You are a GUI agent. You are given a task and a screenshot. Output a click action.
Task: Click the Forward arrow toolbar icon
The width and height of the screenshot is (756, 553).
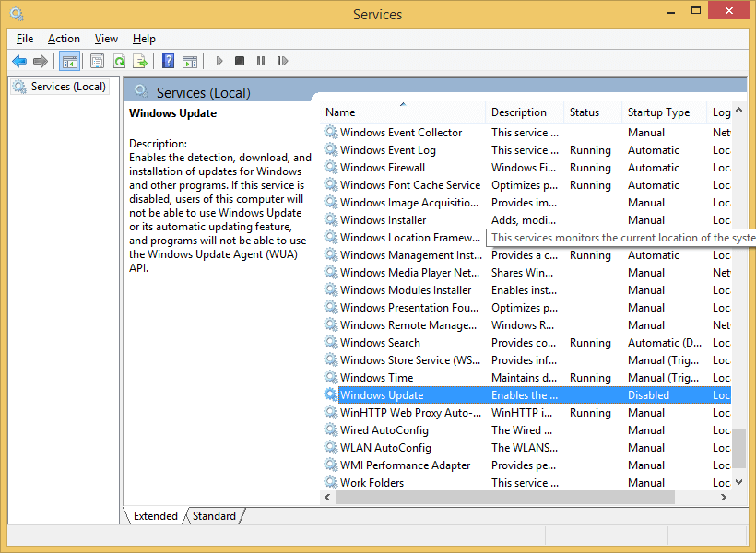click(x=41, y=61)
